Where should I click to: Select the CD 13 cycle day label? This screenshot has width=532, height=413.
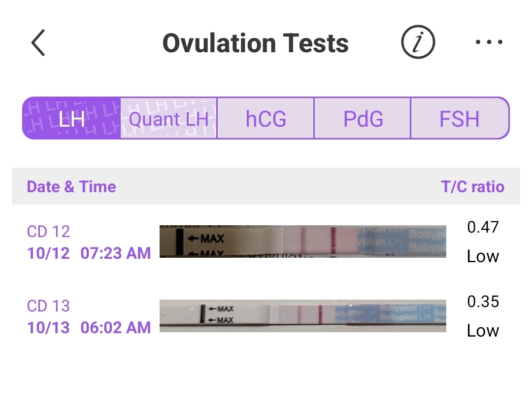(x=48, y=306)
